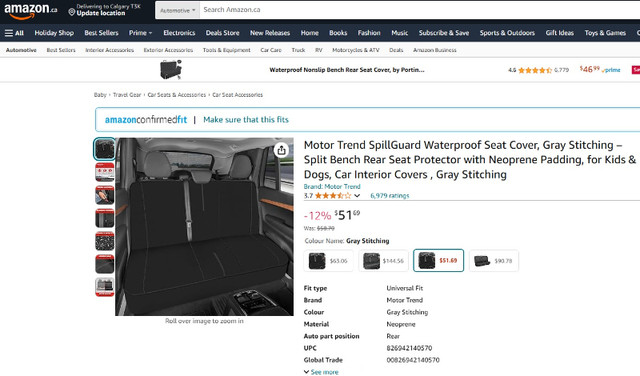Click the Car Seat Accessories breadcrumb
This screenshot has height=376, width=640.
click(x=238, y=95)
